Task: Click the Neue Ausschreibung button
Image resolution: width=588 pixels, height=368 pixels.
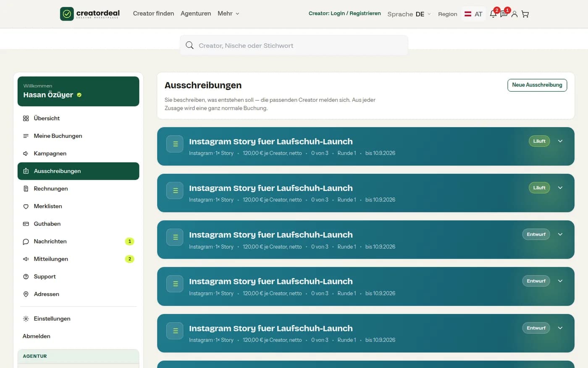Action: click(x=537, y=85)
